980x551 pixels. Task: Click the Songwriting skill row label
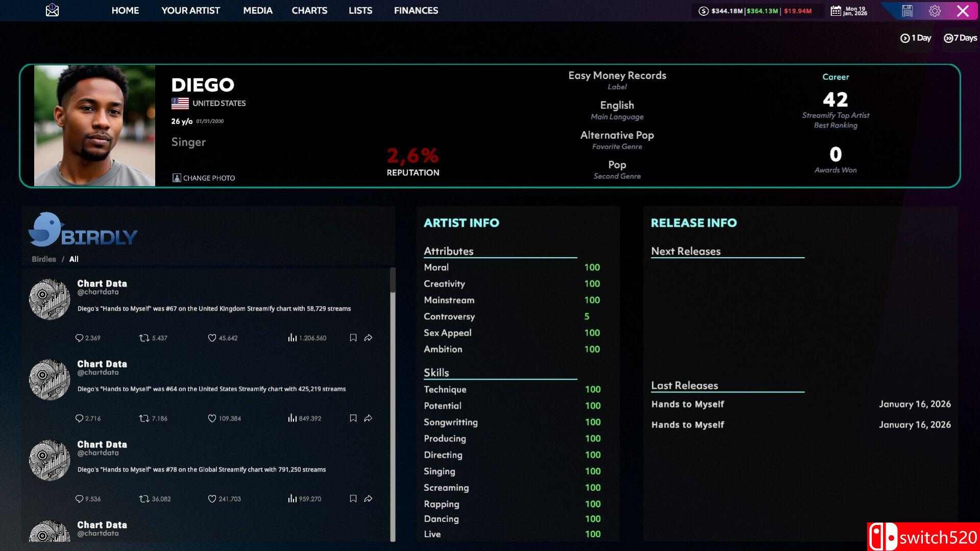(451, 422)
